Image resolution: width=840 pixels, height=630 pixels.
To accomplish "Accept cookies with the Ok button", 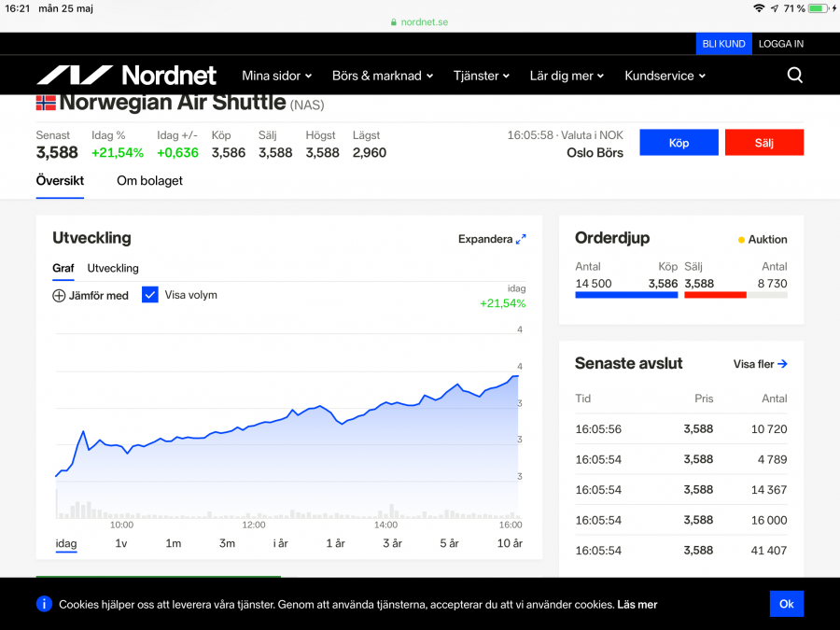I will (786, 604).
